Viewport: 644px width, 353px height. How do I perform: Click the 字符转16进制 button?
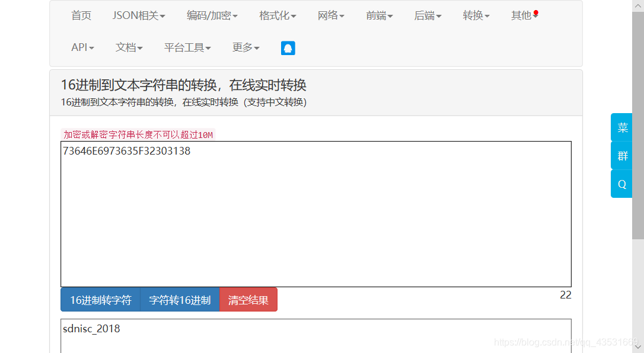pos(180,300)
